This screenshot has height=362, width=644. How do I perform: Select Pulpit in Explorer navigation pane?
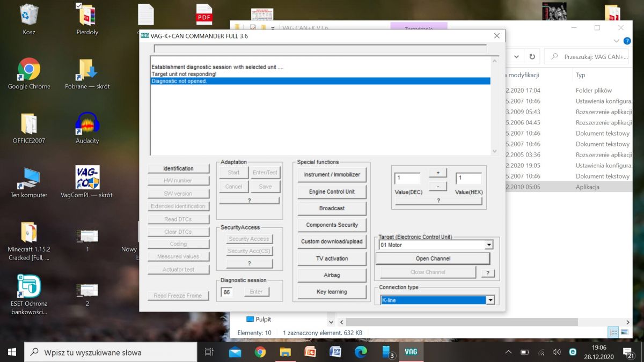259,319
